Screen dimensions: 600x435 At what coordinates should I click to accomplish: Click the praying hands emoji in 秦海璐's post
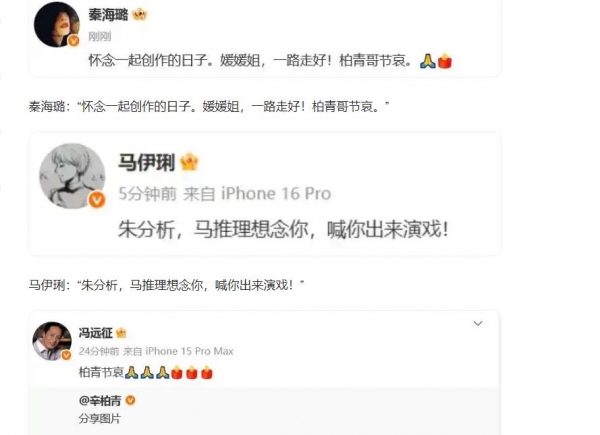tap(428, 61)
